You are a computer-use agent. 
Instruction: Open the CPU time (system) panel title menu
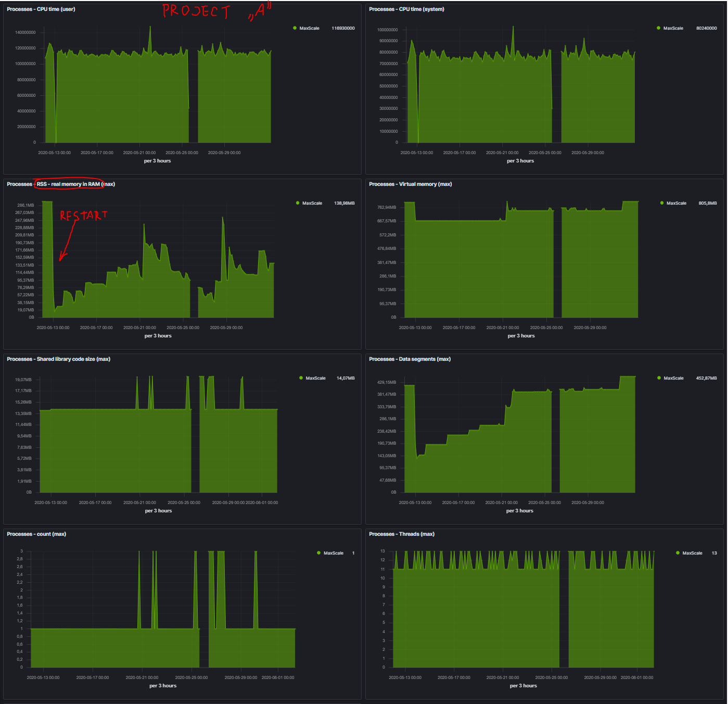pos(406,9)
